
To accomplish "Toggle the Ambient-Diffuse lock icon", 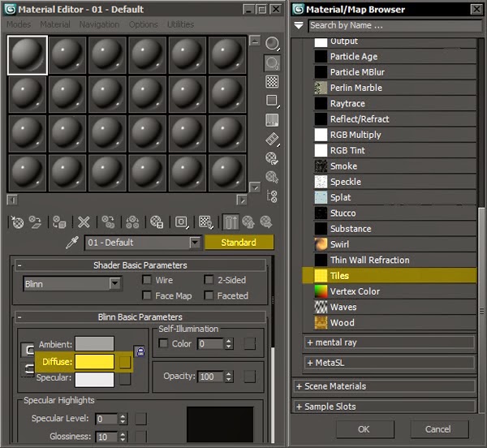I will pyautogui.click(x=140, y=351).
